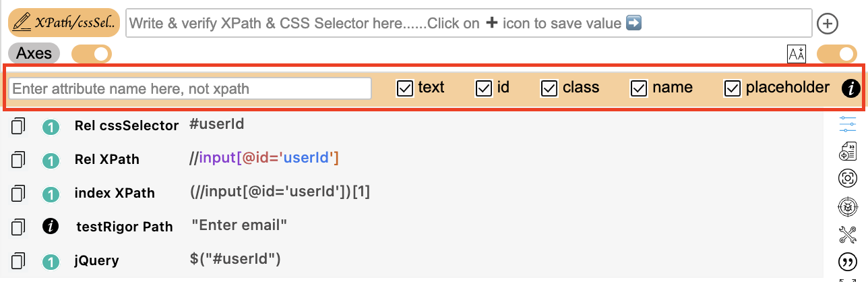This screenshot has width=868, height=282.
Task: Copy the jQuery selector value
Action: point(18,260)
